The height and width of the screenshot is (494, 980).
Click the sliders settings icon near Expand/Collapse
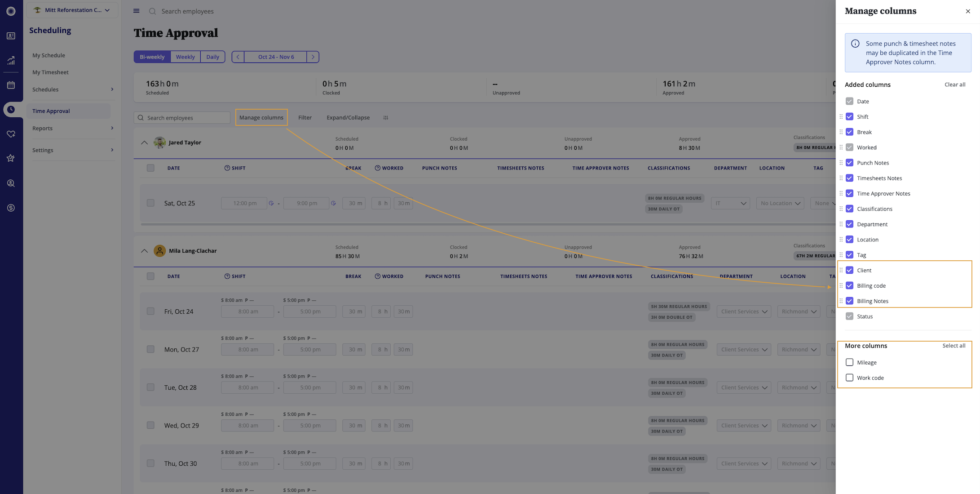click(385, 118)
